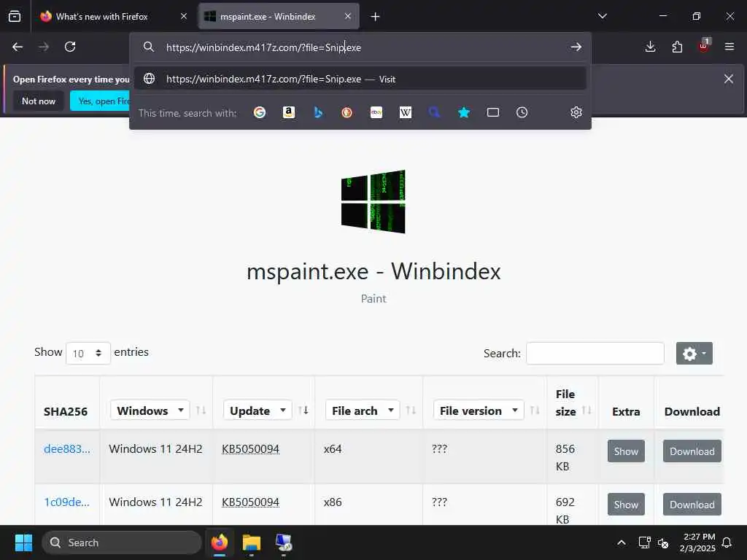
Task: Click the Not now button
Action: click(x=39, y=101)
